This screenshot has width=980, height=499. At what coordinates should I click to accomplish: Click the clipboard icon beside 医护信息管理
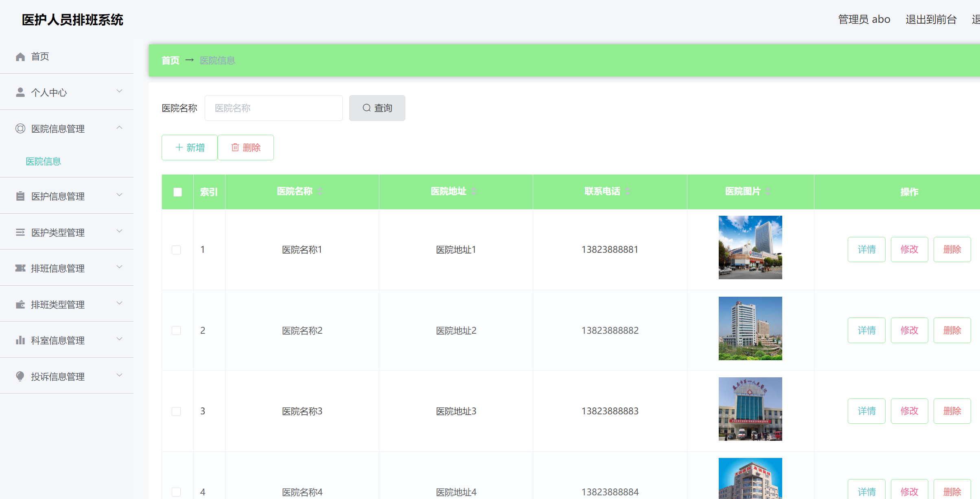click(20, 196)
